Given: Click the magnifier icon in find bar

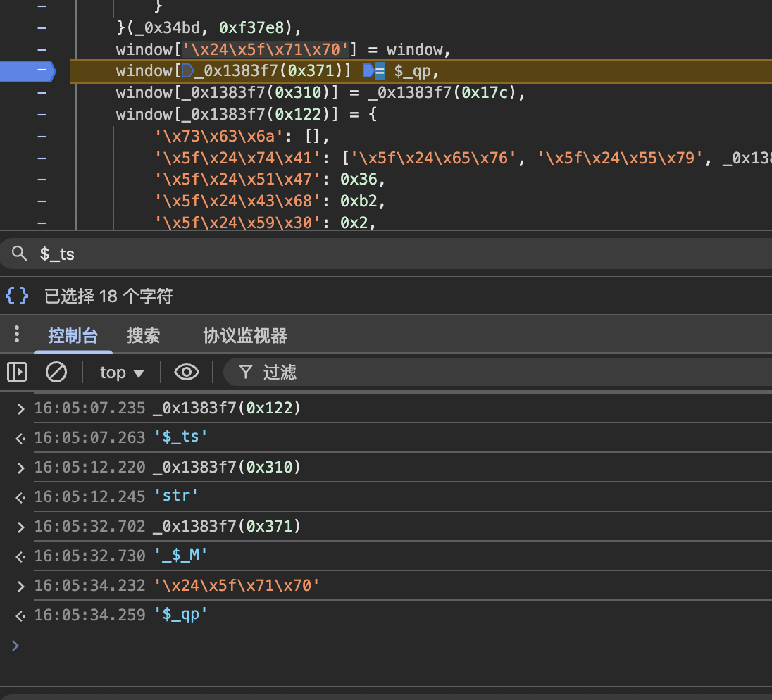Looking at the screenshot, I should click(19, 254).
